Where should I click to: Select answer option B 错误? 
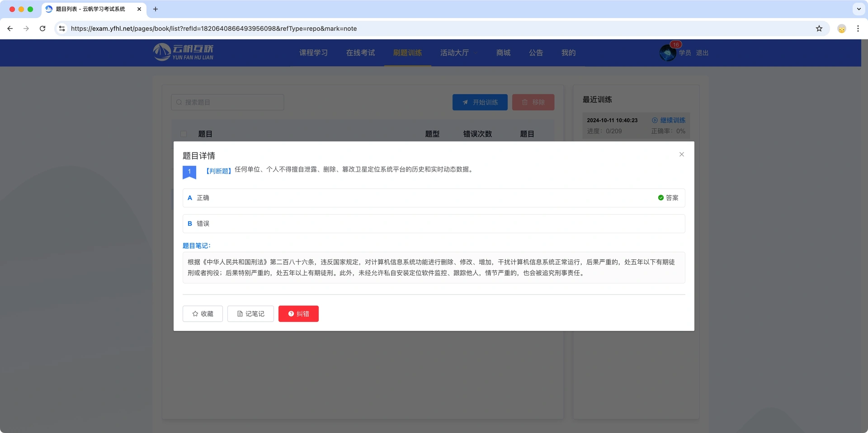pos(434,224)
